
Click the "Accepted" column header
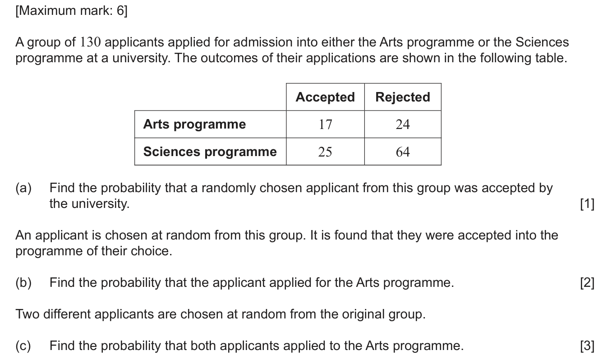[x=325, y=97]
